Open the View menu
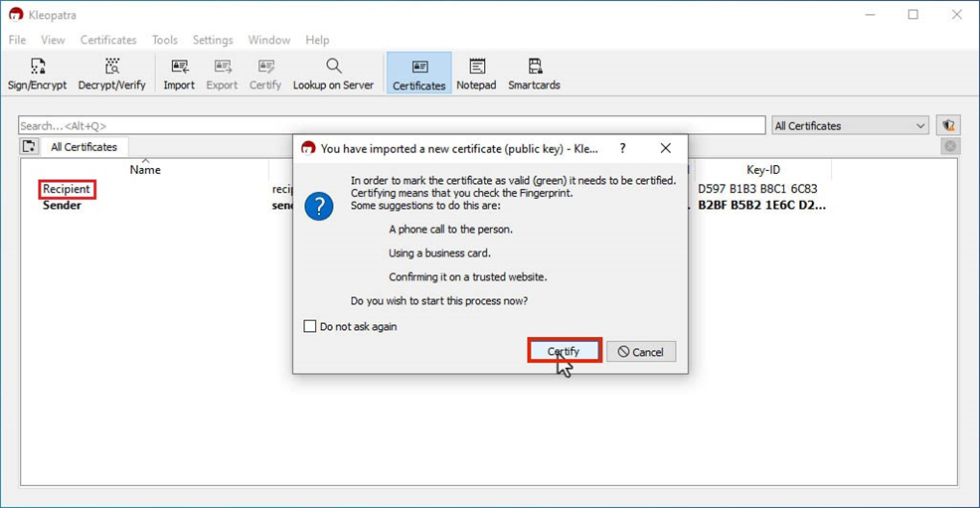This screenshot has height=508, width=980. coord(53,40)
